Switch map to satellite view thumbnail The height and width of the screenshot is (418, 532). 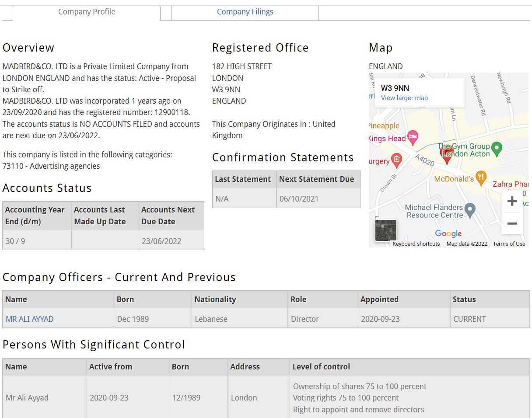386,230
